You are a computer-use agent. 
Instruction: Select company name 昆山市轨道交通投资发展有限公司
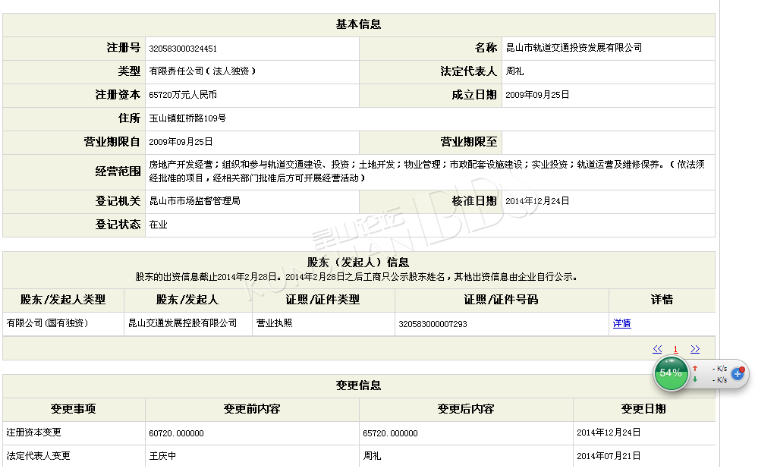pyautogui.click(x=574, y=48)
